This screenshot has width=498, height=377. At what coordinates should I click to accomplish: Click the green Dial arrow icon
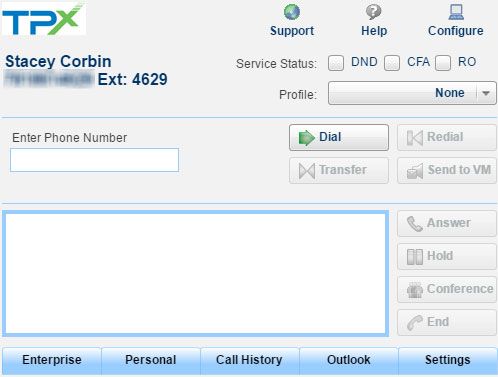click(306, 138)
